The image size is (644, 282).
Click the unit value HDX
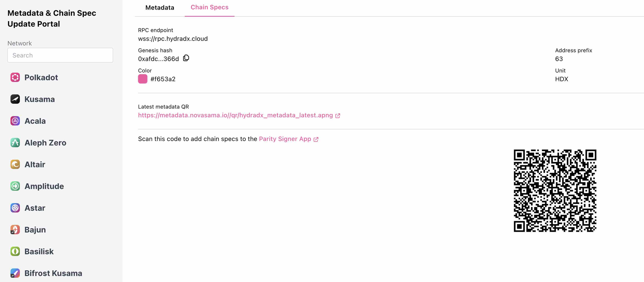562,79
